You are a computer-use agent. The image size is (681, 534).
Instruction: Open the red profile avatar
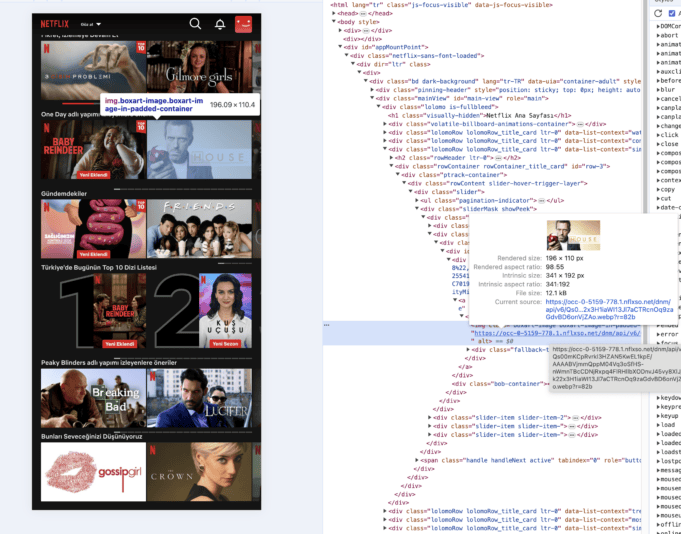point(243,23)
